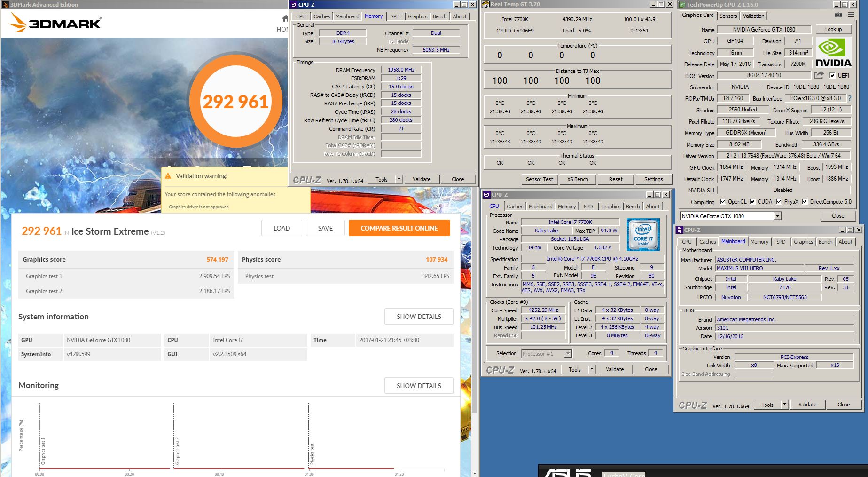Click the Intel Core i7 badge

tap(643, 234)
